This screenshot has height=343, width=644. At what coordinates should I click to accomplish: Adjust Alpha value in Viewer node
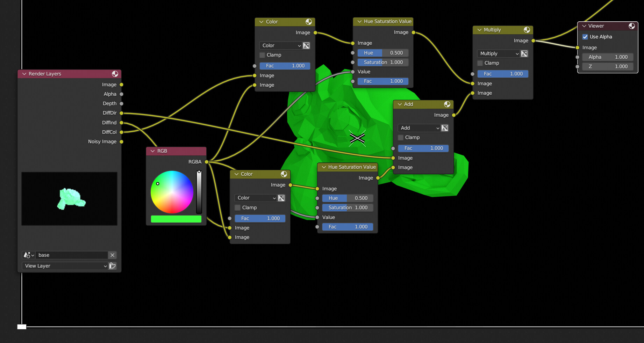(608, 57)
